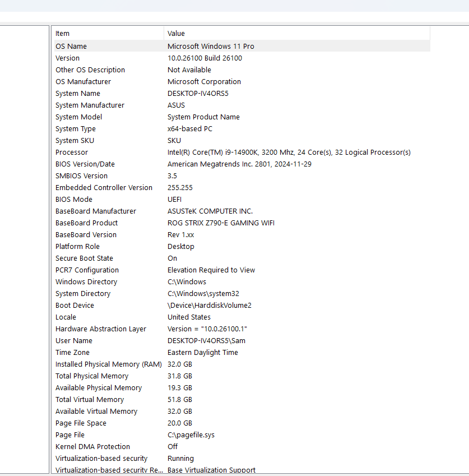This screenshot has width=469, height=476.
Task: Select the User Name row
Action: pos(242,341)
